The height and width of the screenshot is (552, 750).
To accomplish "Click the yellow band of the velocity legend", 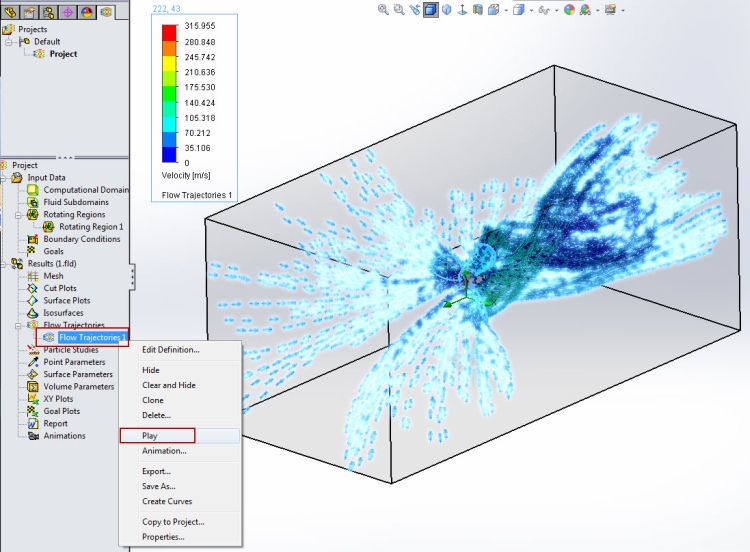I will pyautogui.click(x=169, y=63).
